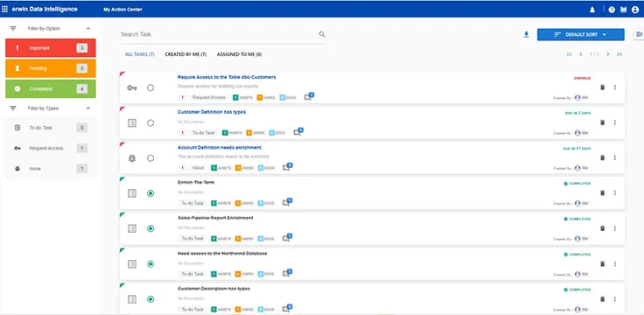
Task: Open the Account Definition needs enrichment title
Action: pyautogui.click(x=220, y=148)
